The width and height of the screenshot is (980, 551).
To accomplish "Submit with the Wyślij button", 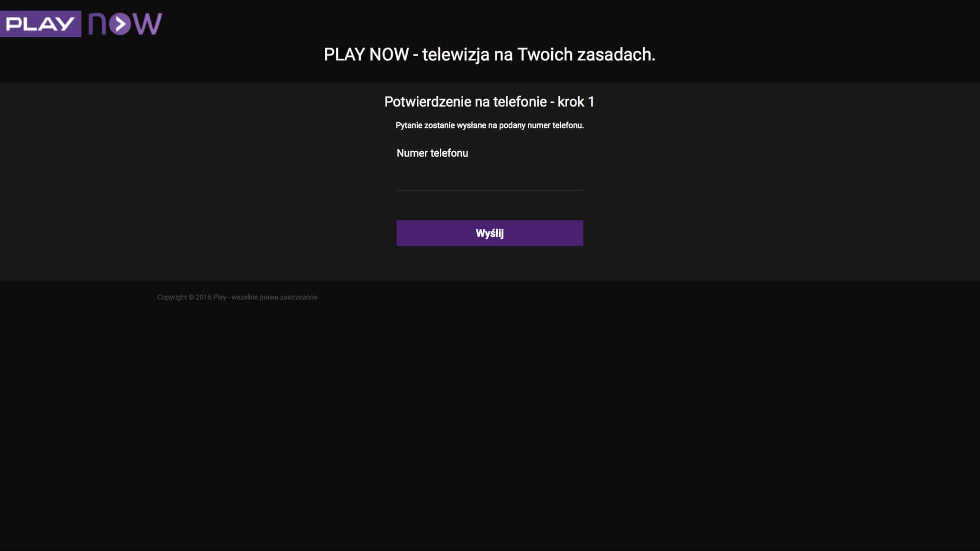I will click(x=490, y=233).
